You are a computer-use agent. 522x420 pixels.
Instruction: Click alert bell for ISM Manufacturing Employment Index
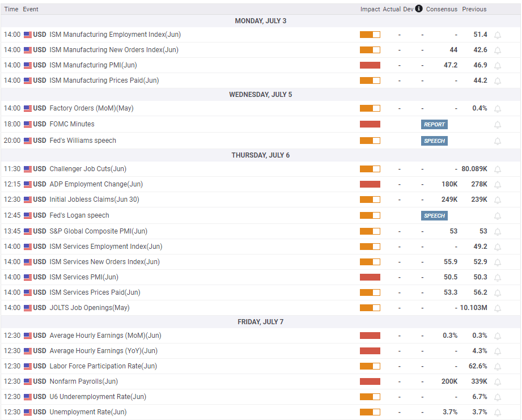498,35
